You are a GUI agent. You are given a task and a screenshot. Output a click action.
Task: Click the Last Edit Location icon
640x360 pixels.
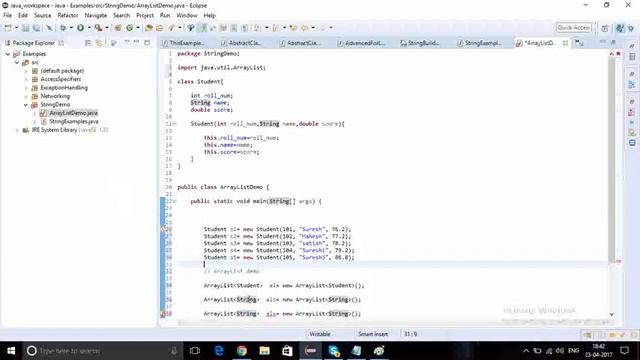click(293, 28)
